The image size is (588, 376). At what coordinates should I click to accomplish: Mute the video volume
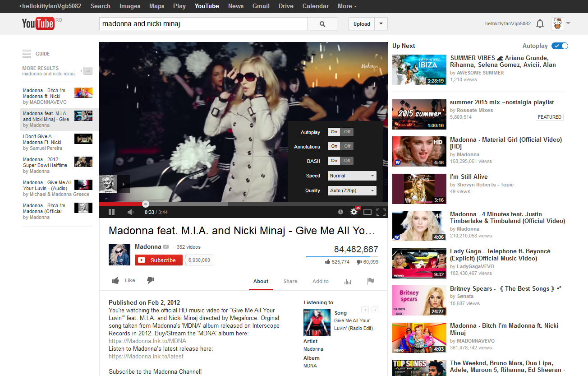[x=130, y=212]
